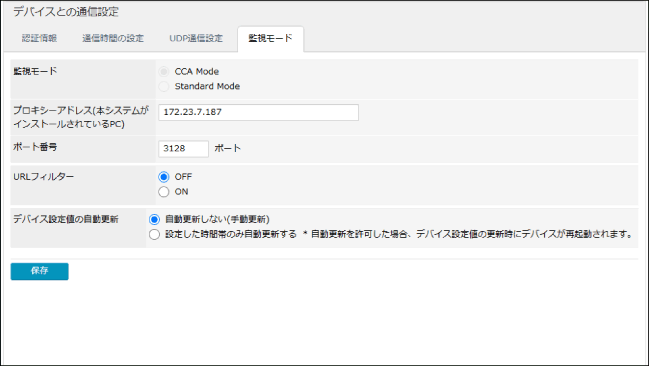Choose 設定した時間帯のみ自動更新する option
Viewport: 649px width, 366px height.
pyautogui.click(x=154, y=234)
